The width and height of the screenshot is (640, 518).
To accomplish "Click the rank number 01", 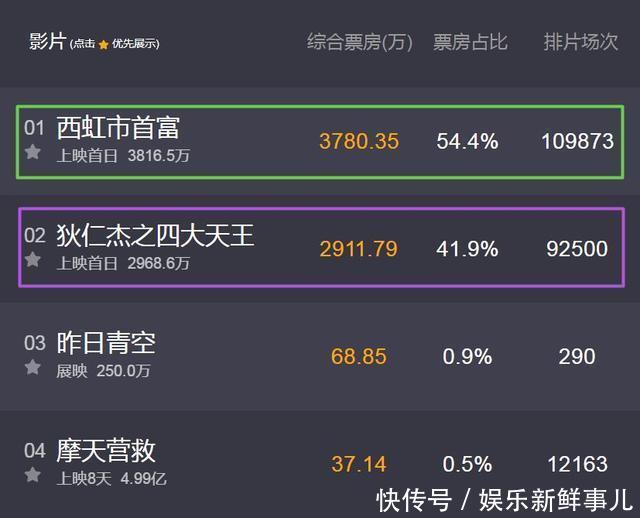I will tap(35, 127).
